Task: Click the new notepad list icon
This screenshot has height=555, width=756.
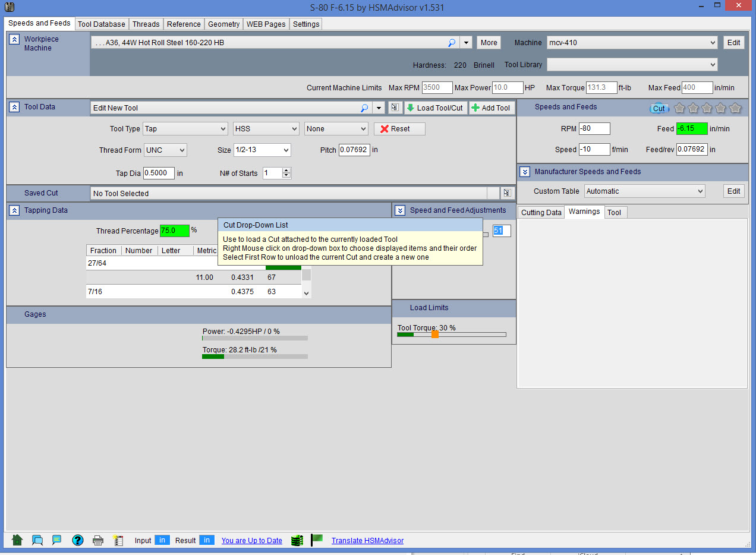Action: [118, 540]
